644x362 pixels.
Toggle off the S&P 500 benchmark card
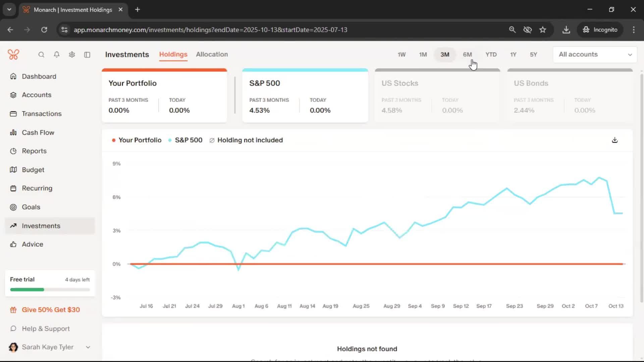pos(305,96)
